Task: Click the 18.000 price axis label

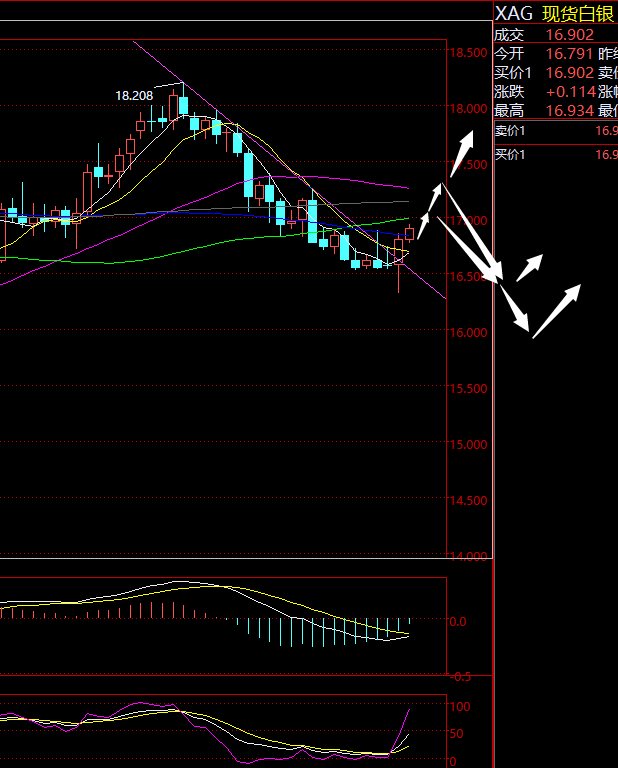Action: pyautogui.click(x=469, y=108)
